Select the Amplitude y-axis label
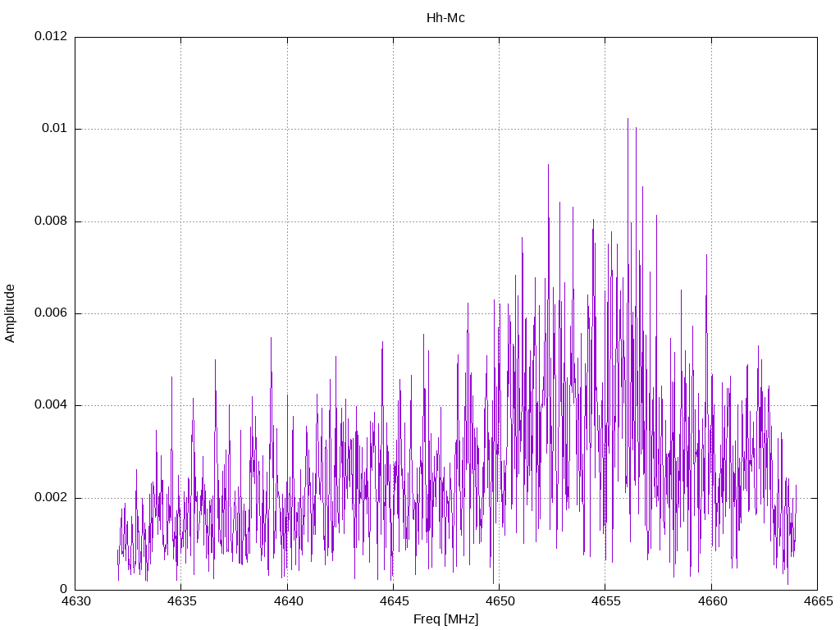The image size is (840, 630). tap(10, 313)
